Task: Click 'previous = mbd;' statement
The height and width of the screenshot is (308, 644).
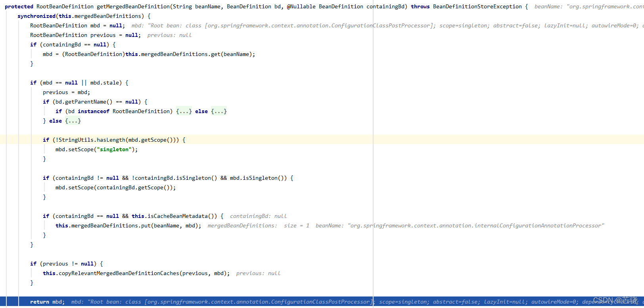Action: (x=67, y=92)
